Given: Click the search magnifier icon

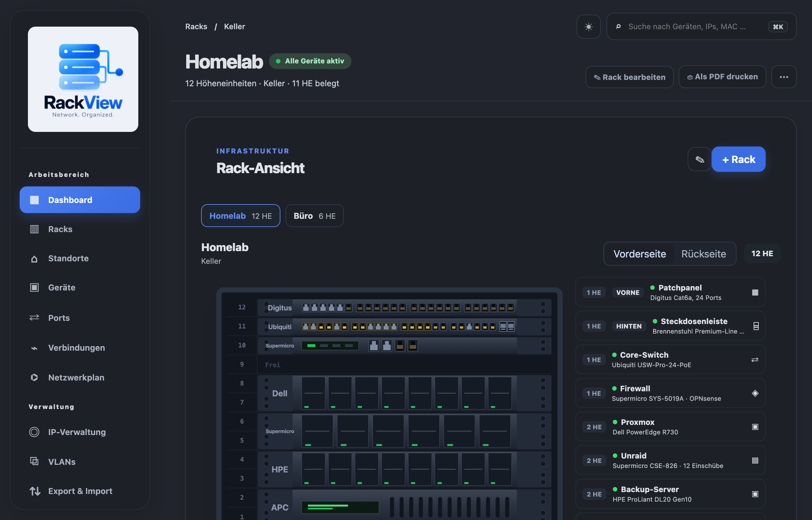Looking at the screenshot, I should click(x=618, y=27).
